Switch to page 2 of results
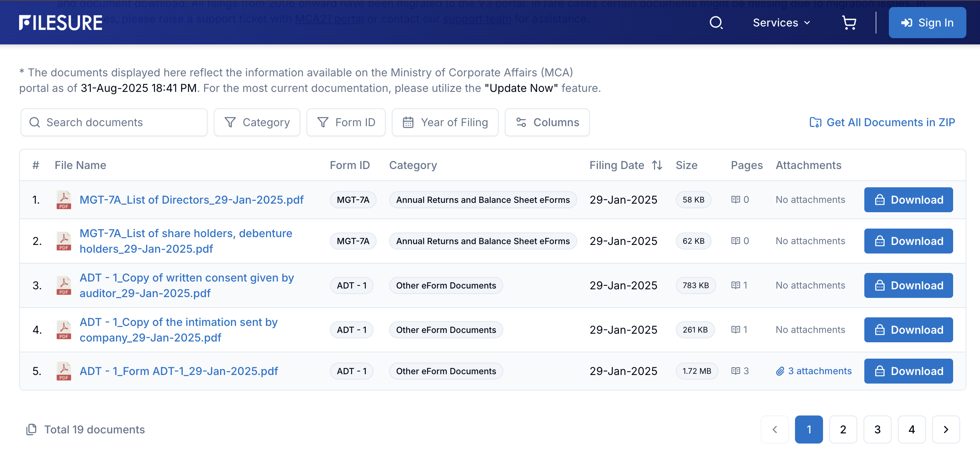Viewport: 980px width, 470px height. (843, 430)
